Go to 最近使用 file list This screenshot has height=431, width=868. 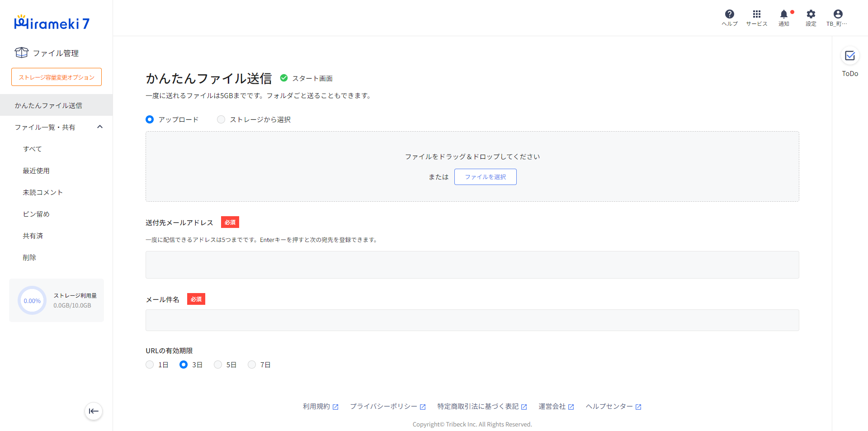[36, 171]
